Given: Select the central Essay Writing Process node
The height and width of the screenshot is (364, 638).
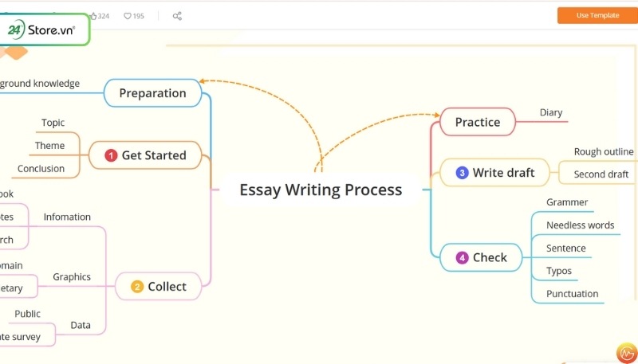Looking at the screenshot, I should [321, 190].
